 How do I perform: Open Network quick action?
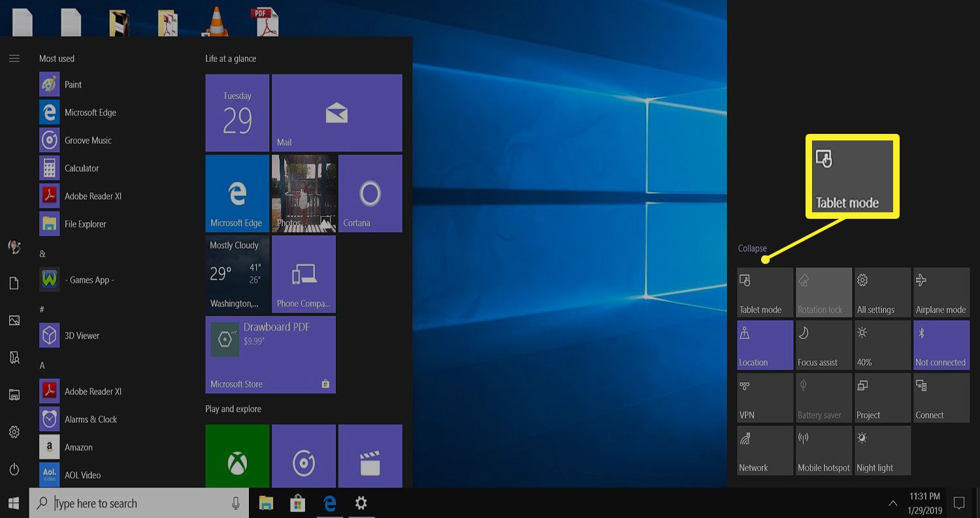coord(765,451)
